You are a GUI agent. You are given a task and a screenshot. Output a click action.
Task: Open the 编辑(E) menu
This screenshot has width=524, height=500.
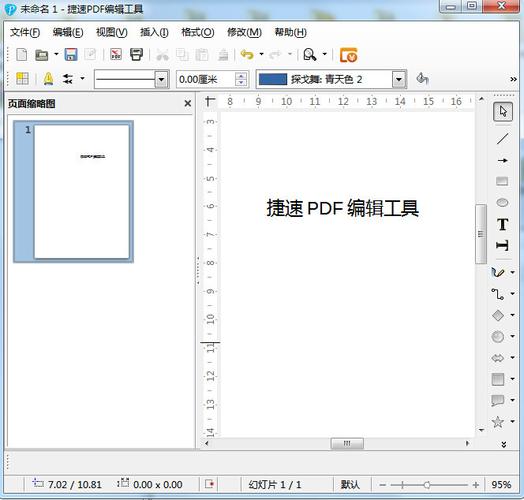(68, 32)
